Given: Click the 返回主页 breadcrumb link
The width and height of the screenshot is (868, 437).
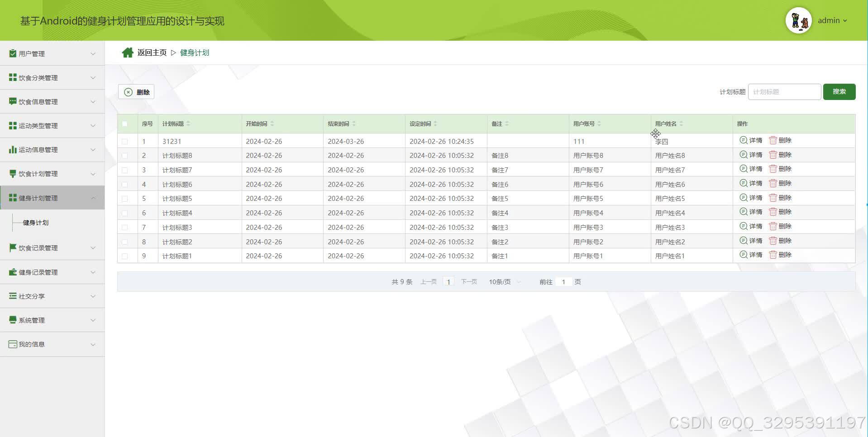Looking at the screenshot, I should click(152, 52).
